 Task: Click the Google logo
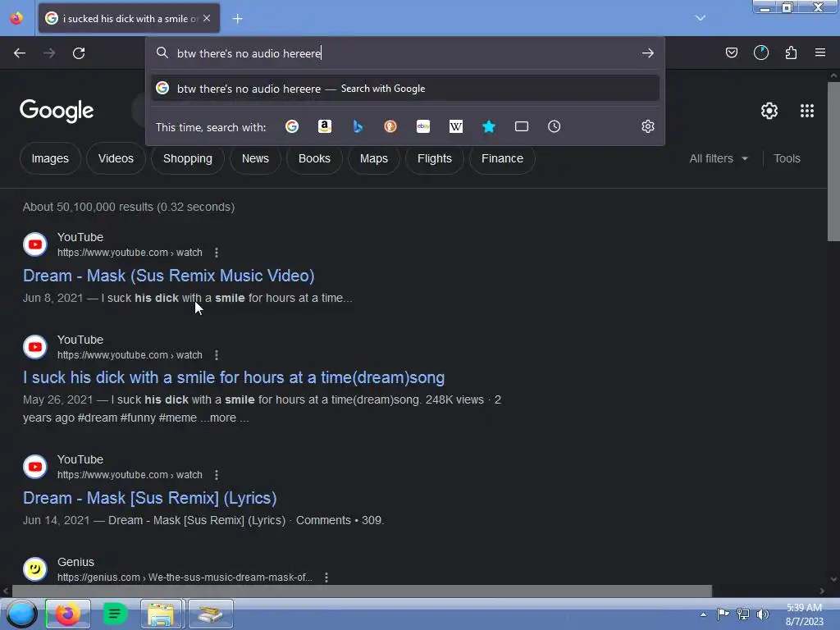pyautogui.click(x=57, y=111)
